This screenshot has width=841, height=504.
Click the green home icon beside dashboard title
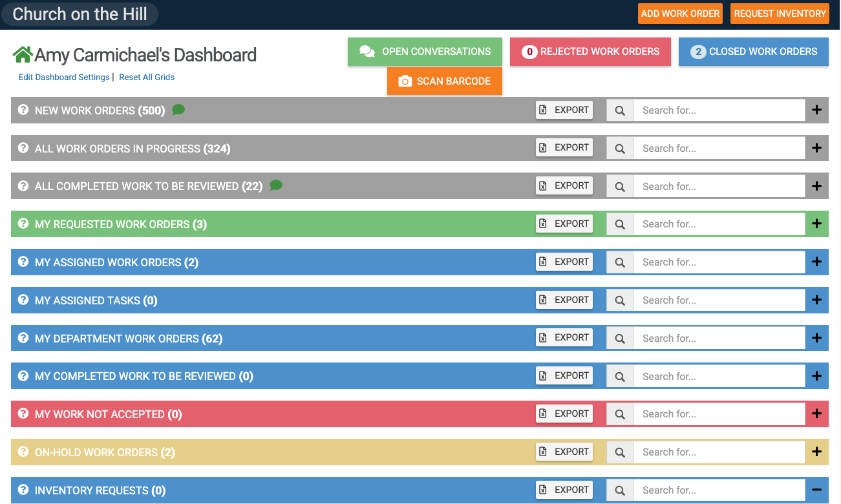[x=23, y=55]
